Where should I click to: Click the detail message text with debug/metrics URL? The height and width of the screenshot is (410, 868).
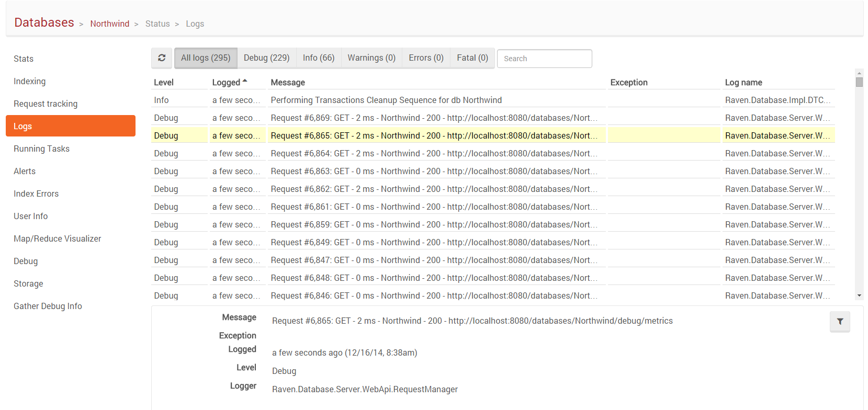point(472,321)
